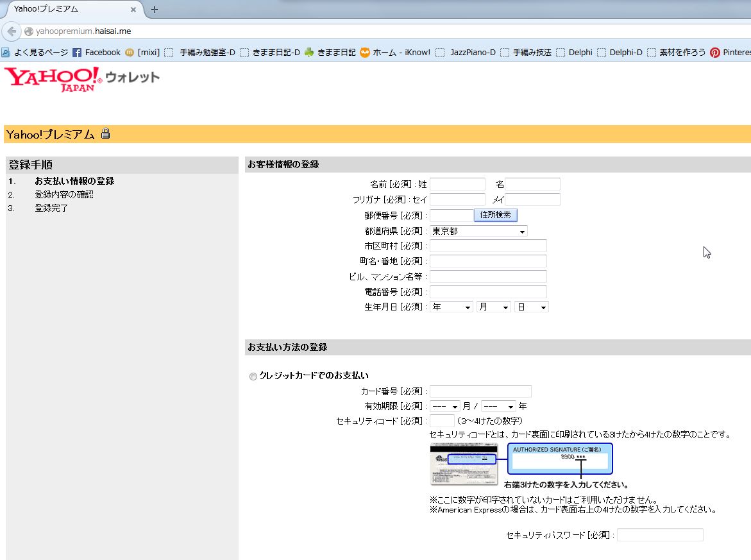Click the address bar URL yahoopremium.haisai.me
The image size is (751, 560).
click(x=83, y=31)
